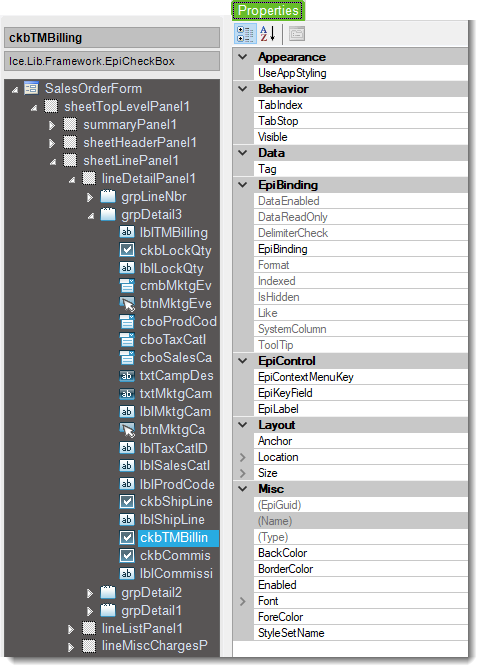
Task: Click the cboProdCod combo icon
Action: pyautogui.click(x=126, y=321)
